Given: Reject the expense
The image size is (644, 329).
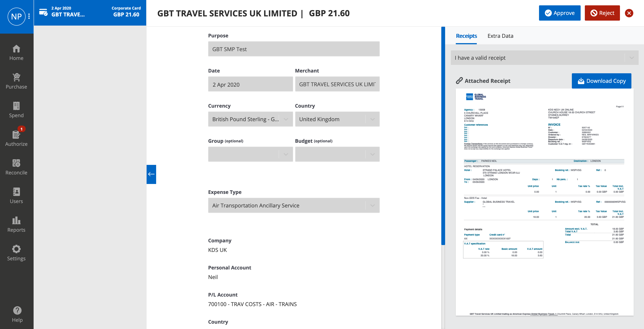Looking at the screenshot, I should [x=602, y=13].
